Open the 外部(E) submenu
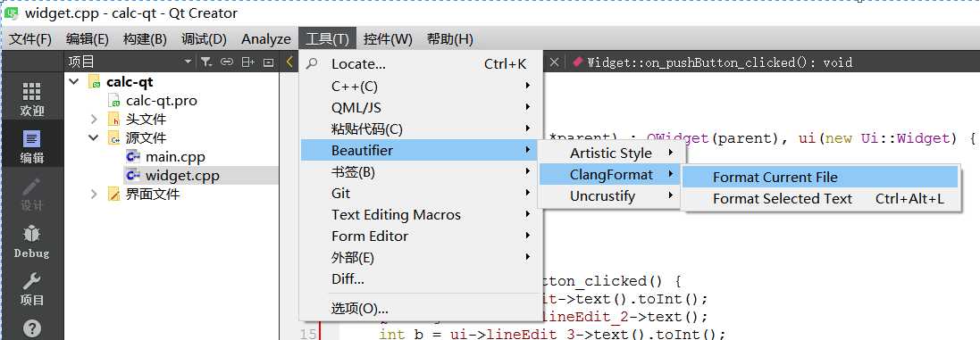This screenshot has width=980, height=340. tap(422, 257)
